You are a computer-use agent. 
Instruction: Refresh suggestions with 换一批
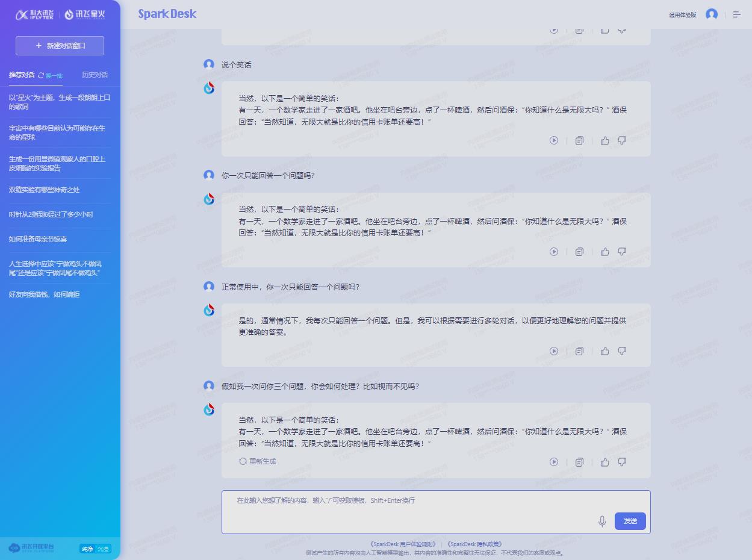[x=51, y=75]
